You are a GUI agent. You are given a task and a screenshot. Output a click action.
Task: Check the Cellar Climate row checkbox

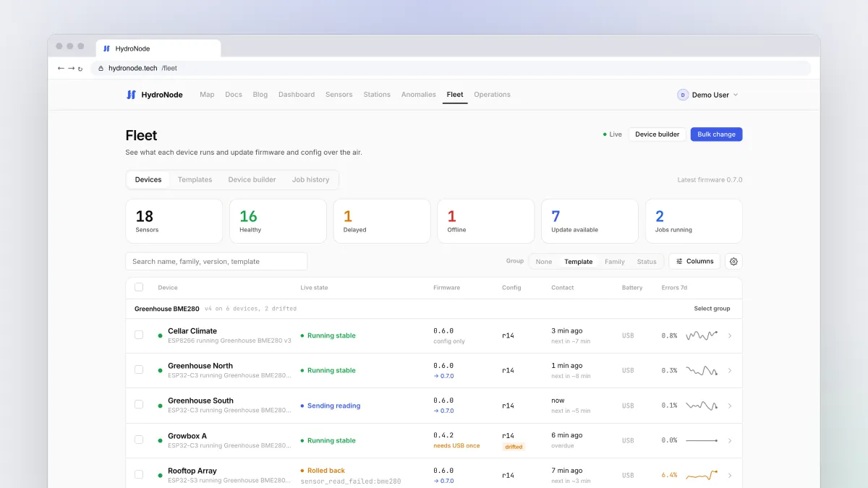click(139, 335)
